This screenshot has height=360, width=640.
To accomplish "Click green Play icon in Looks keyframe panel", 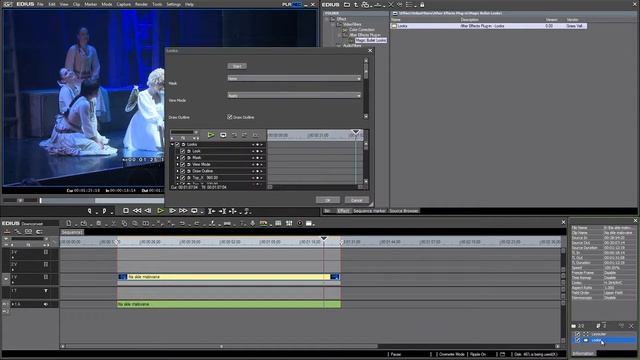I will [211, 135].
